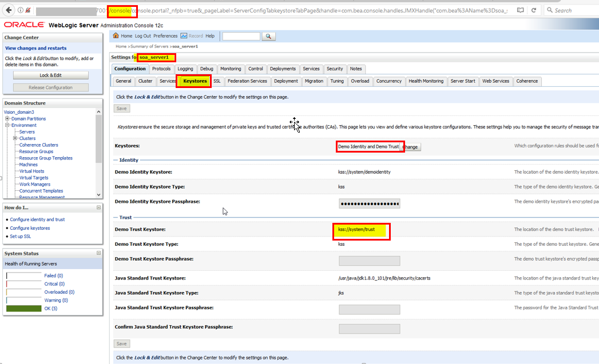Viewport: 599px width, 364px height.
Task: Open Help in top toolbar
Action: 210,36
